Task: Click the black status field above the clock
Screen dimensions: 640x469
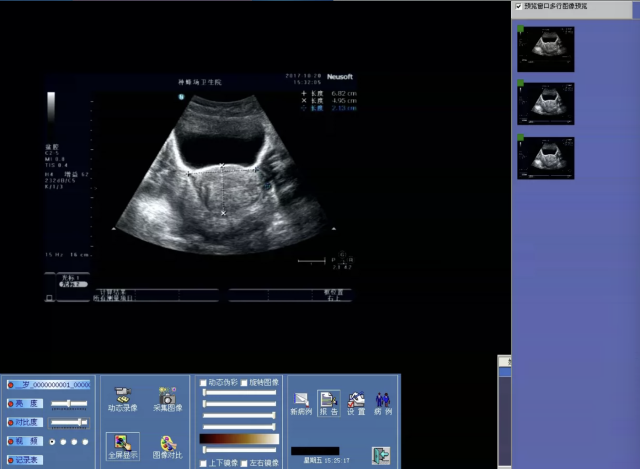Action: coord(315,451)
